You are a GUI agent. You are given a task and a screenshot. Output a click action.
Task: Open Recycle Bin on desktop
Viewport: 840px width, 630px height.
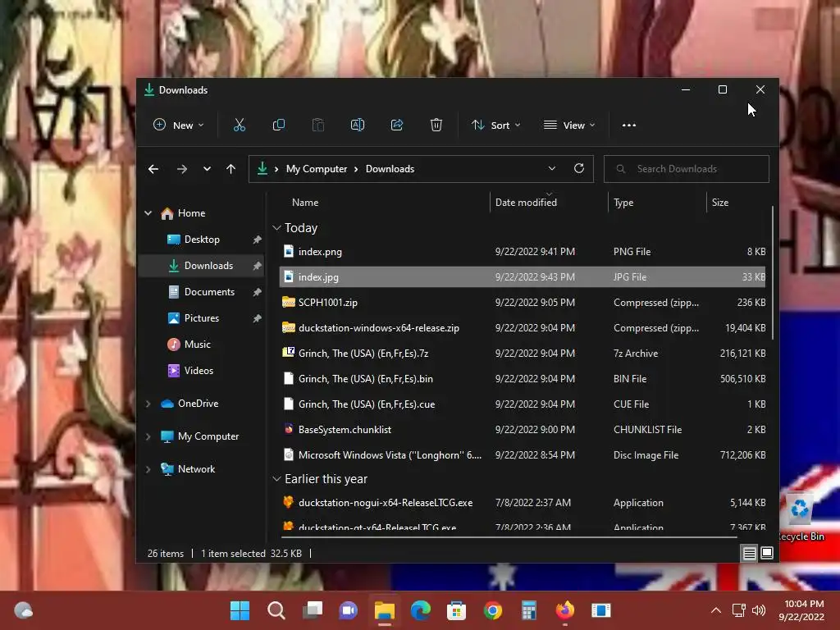point(801,517)
